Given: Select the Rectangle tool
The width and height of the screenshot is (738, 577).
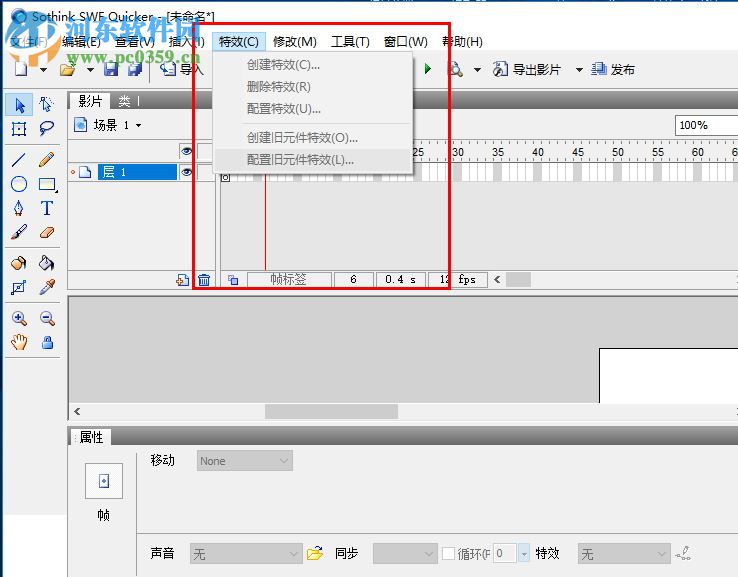Looking at the screenshot, I should (x=47, y=184).
